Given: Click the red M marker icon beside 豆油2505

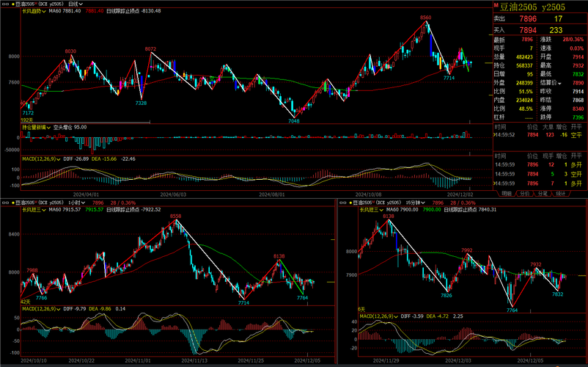Looking at the screenshot, I should pyautogui.click(x=495, y=5).
